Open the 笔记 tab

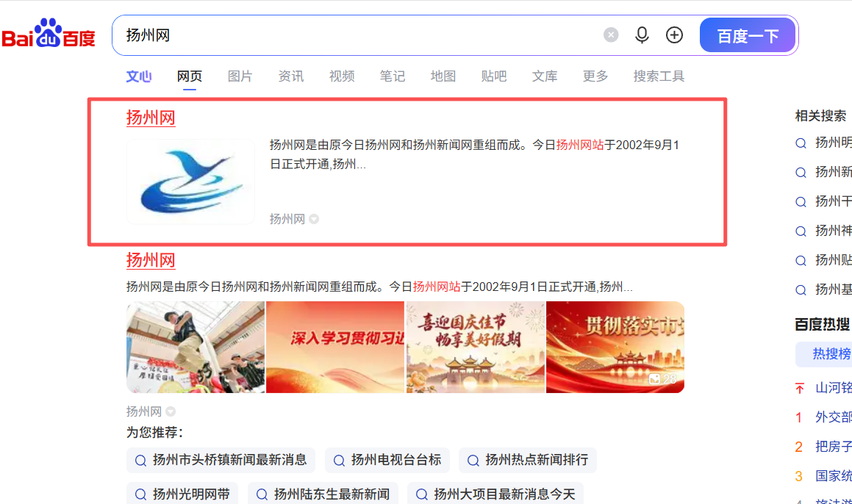coord(393,76)
